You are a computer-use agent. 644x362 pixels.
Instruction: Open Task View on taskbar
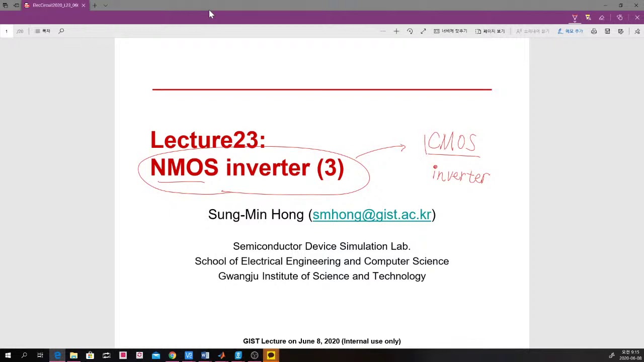pos(40,355)
